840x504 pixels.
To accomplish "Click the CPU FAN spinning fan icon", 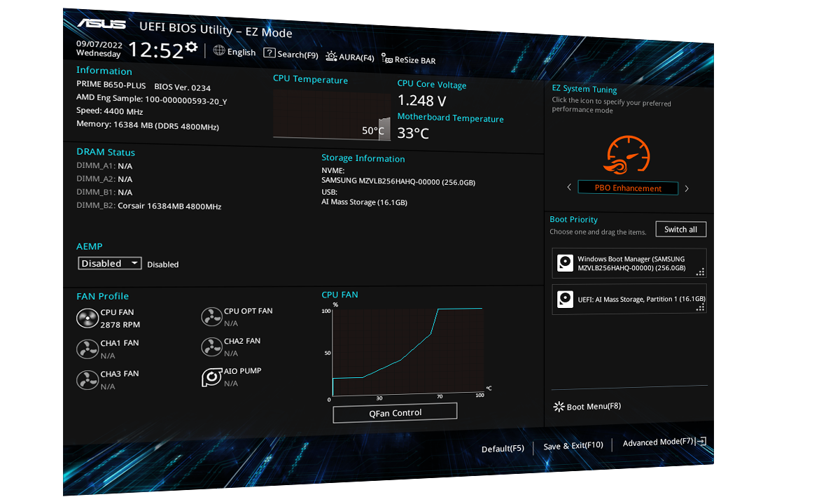I will click(x=87, y=318).
